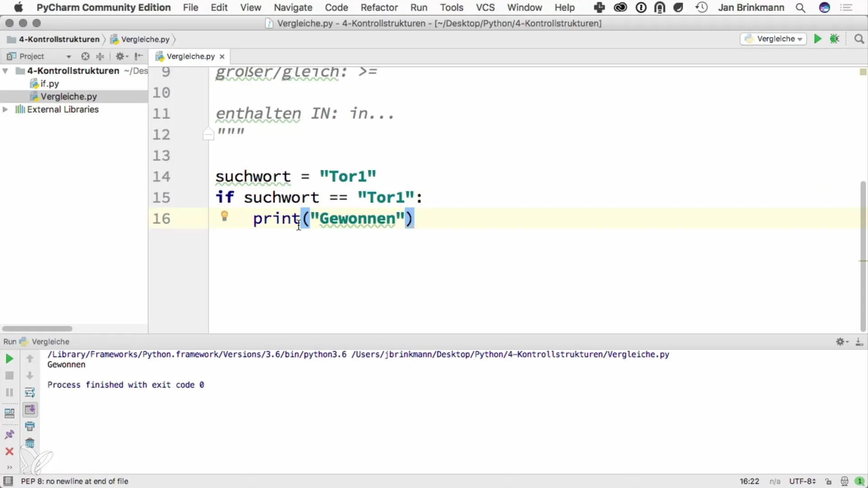Open the Edit menu
The image size is (868, 488).
[x=219, y=8]
